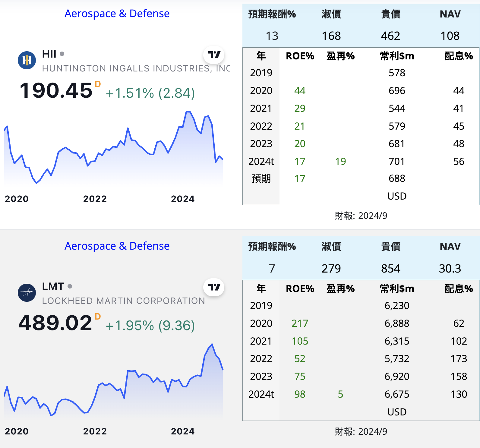The width and height of the screenshot is (480, 448).
Task: Open the TradingView logo on the HII chart
Action: click(214, 55)
